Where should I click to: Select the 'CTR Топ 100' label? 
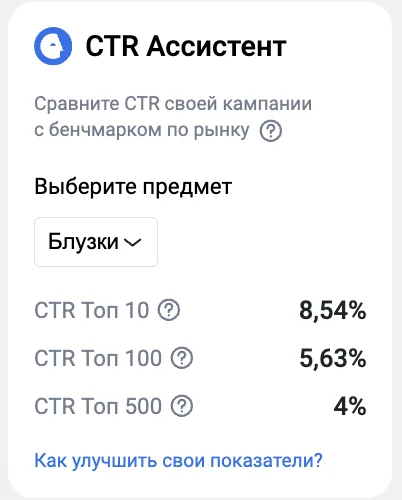pos(98,358)
